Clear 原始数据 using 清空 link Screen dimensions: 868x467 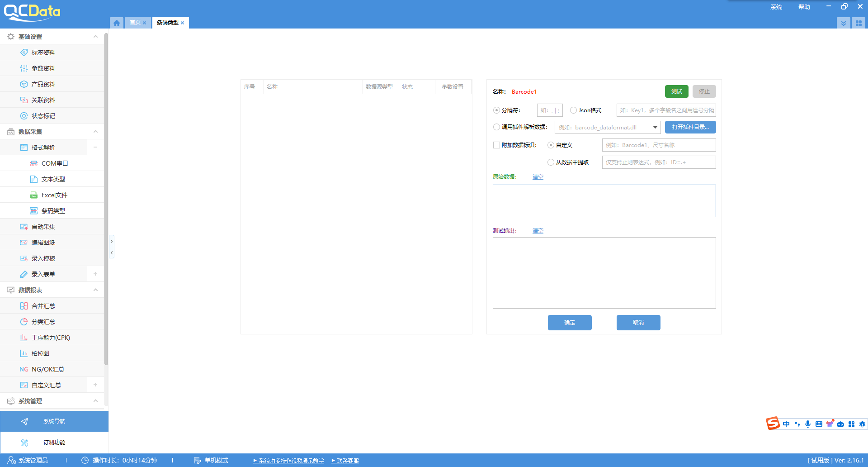coord(538,177)
